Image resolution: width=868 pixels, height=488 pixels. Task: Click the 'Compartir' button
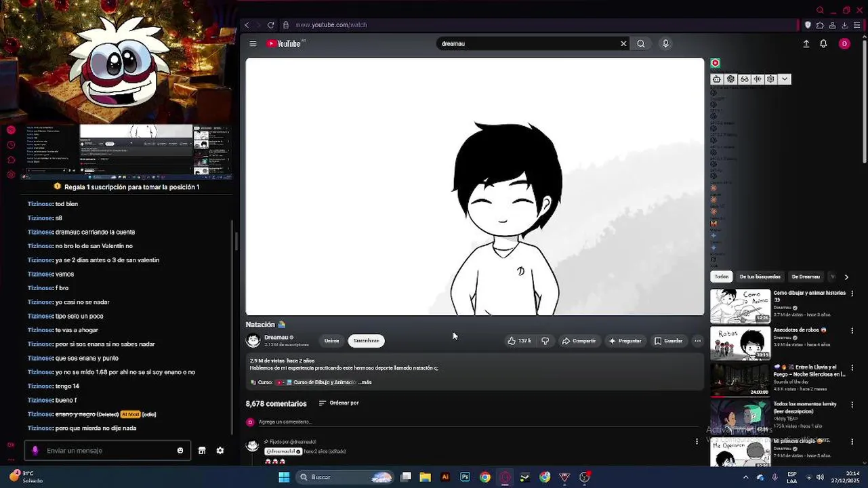click(579, 341)
